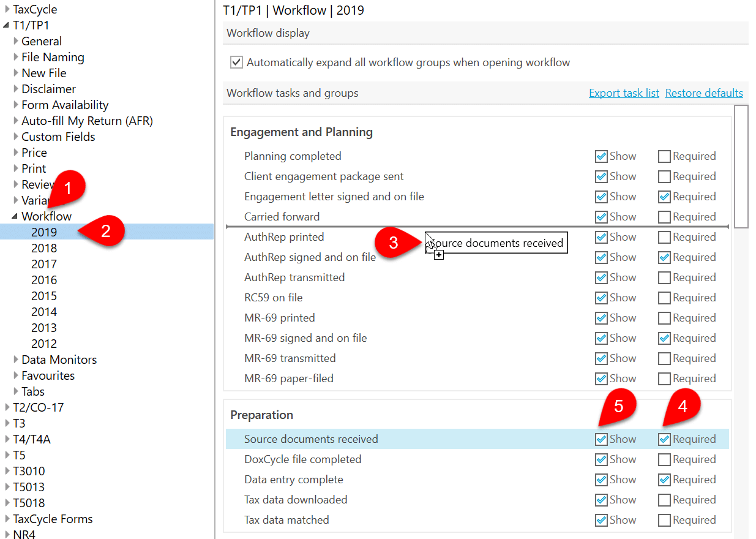Select the 2013 workflow year
Image resolution: width=756 pixels, height=539 pixels.
point(44,328)
